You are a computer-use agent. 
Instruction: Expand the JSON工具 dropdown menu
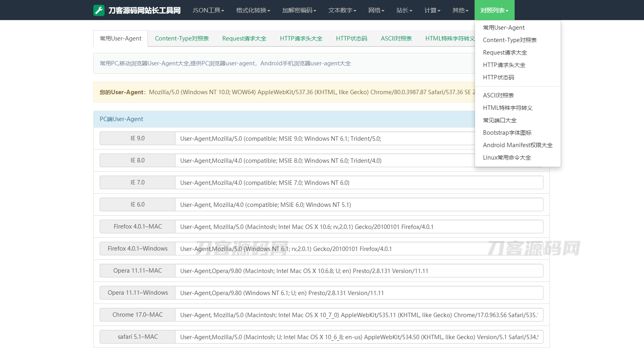[208, 10]
